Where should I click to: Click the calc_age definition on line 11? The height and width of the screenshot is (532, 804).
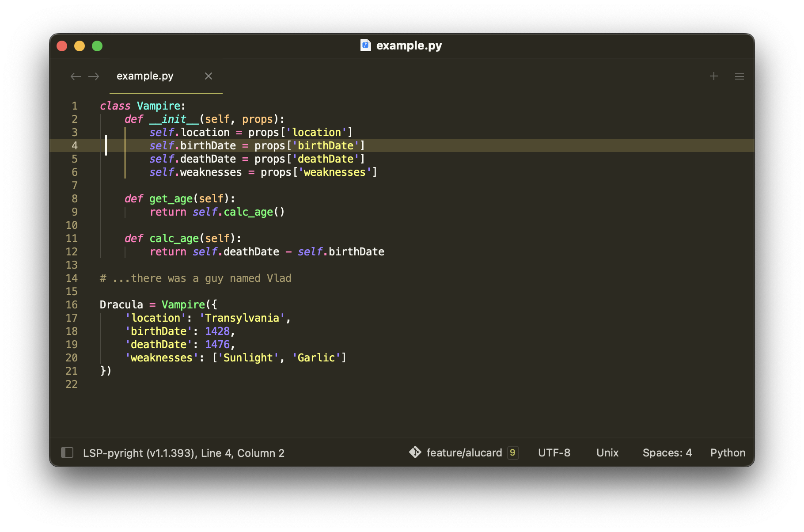[x=174, y=239]
